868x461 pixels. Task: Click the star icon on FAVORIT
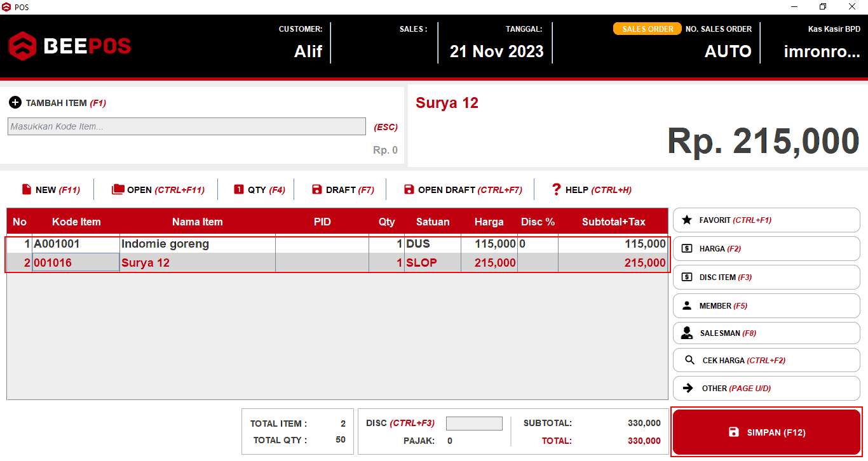[x=687, y=220]
